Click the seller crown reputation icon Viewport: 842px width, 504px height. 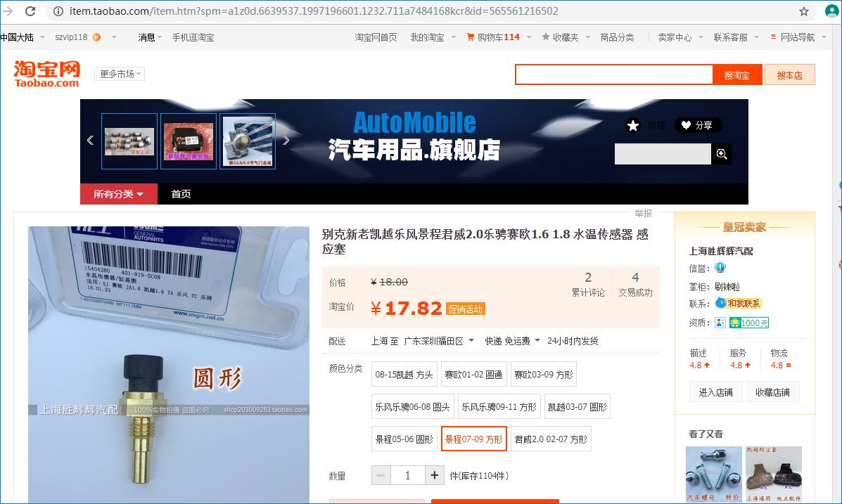(720, 267)
